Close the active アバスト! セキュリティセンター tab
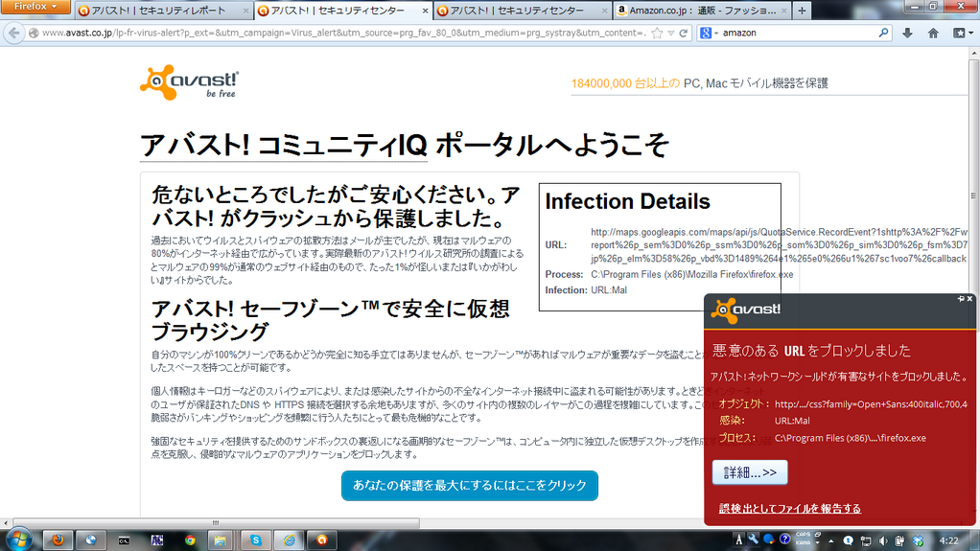980x551 pixels. (425, 11)
